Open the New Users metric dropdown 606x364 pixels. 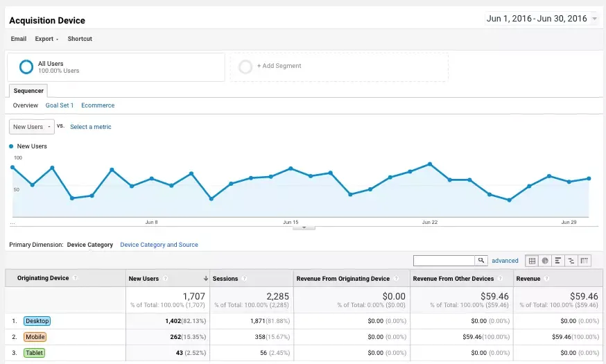(x=32, y=127)
